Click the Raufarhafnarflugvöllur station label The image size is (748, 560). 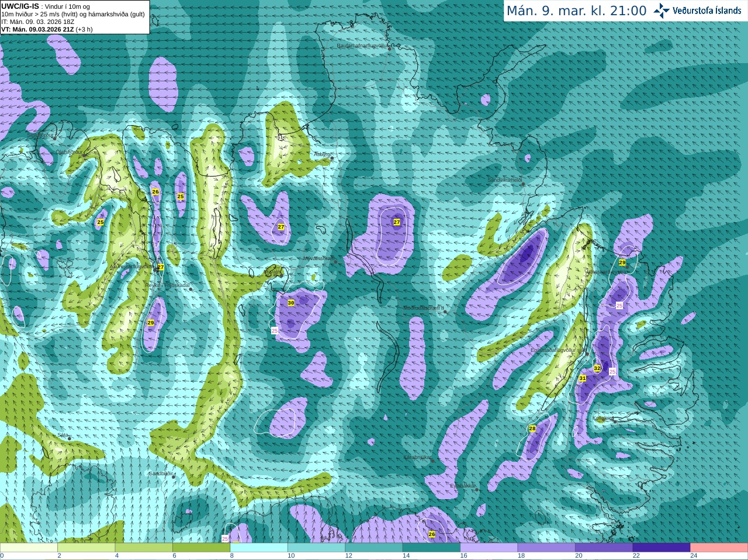click(x=362, y=45)
